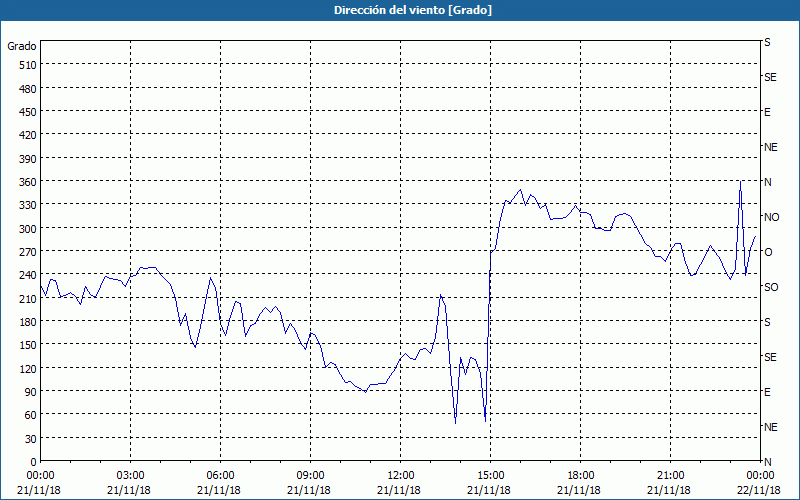
Task: Select the 210 degree tick label
Action: point(29,298)
